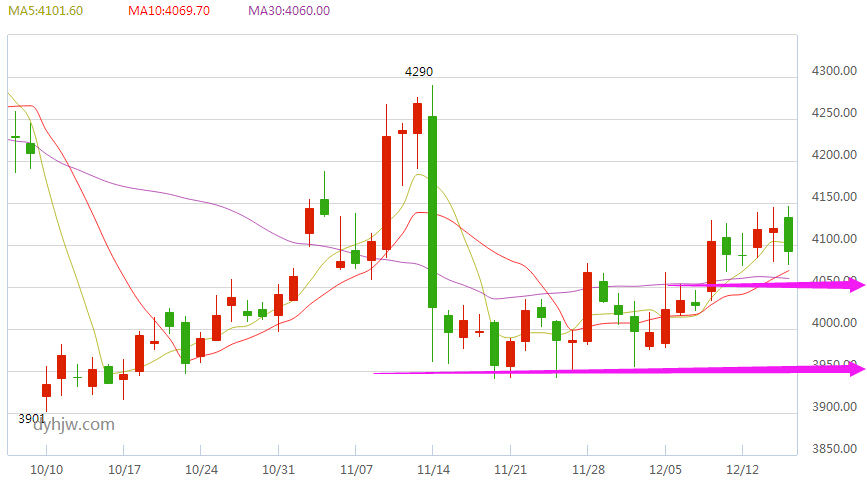
Task: Click the 4200.00 price axis label
Action: click(834, 155)
